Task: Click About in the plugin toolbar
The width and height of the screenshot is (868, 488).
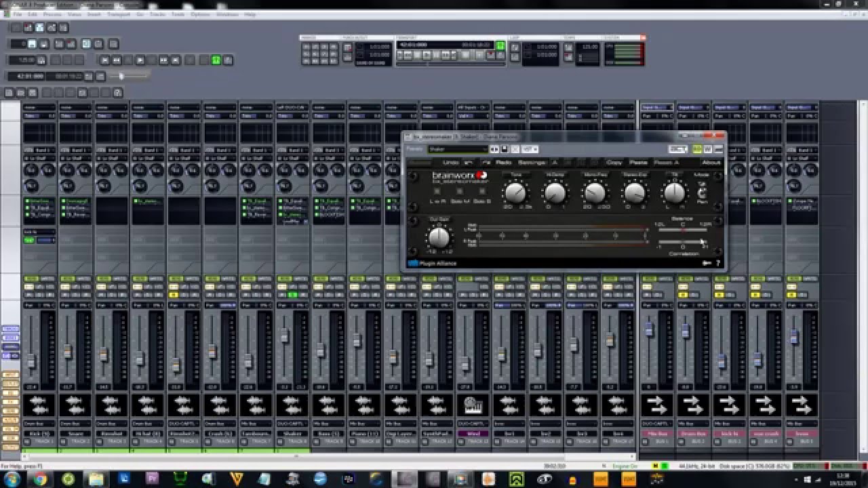Action: (x=711, y=163)
